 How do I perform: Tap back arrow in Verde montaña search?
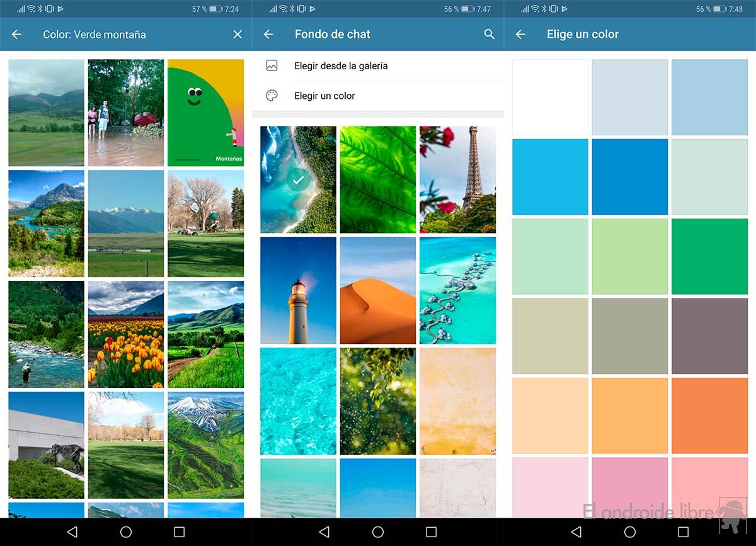pos(17,35)
